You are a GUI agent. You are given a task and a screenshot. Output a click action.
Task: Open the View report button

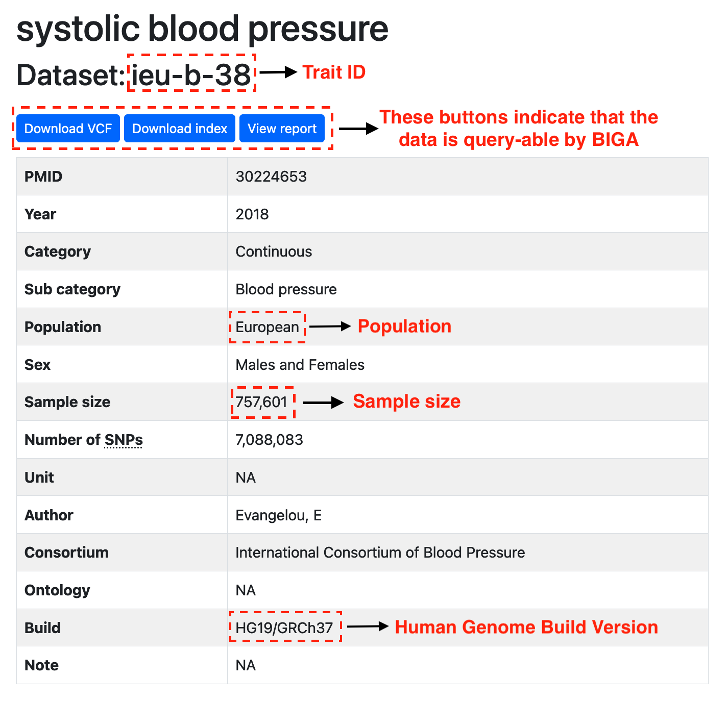(x=282, y=129)
